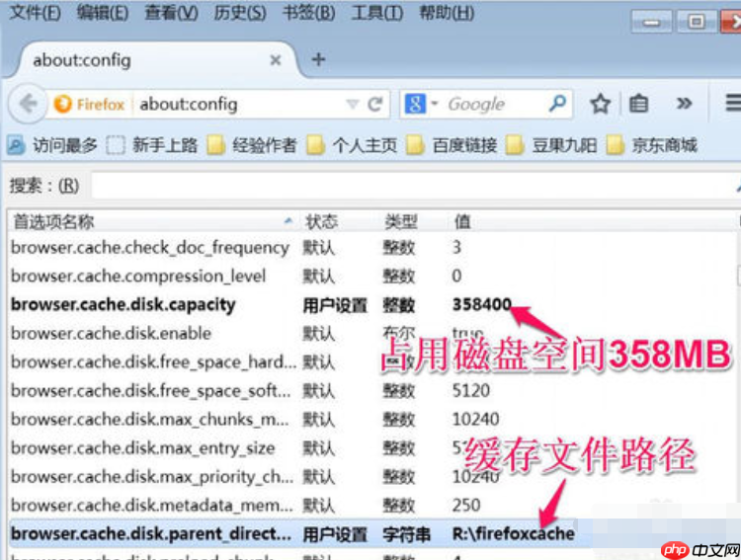Screen dimensions: 741x560
Task: Open 百度链接 bookmark folder
Action: [453, 145]
